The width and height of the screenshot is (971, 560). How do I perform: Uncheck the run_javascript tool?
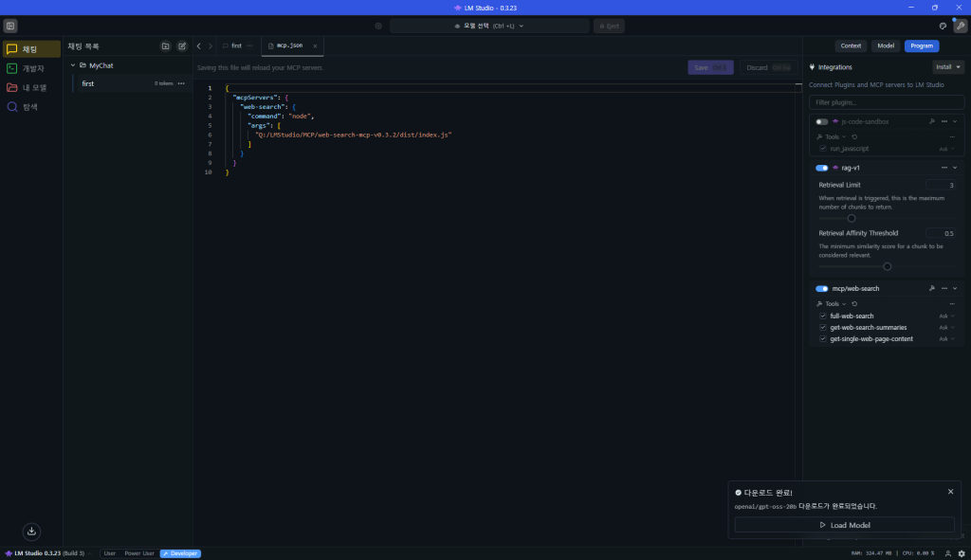coord(823,149)
